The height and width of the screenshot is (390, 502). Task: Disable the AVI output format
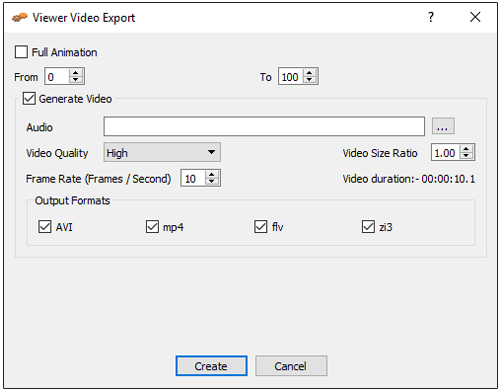pyautogui.click(x=45, y=227)
